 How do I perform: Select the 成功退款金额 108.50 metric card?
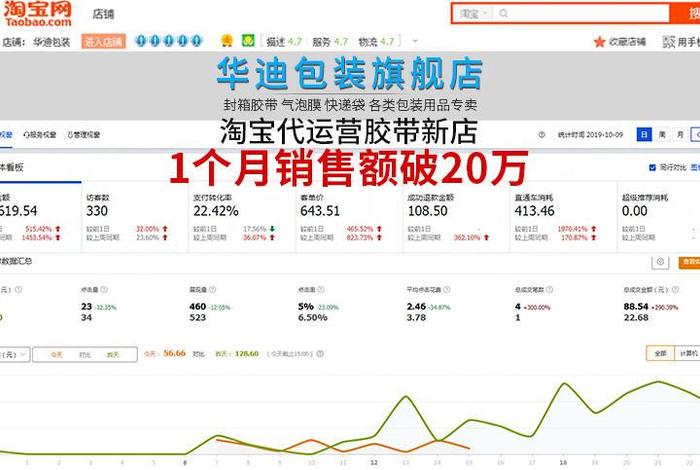[457, 217]
